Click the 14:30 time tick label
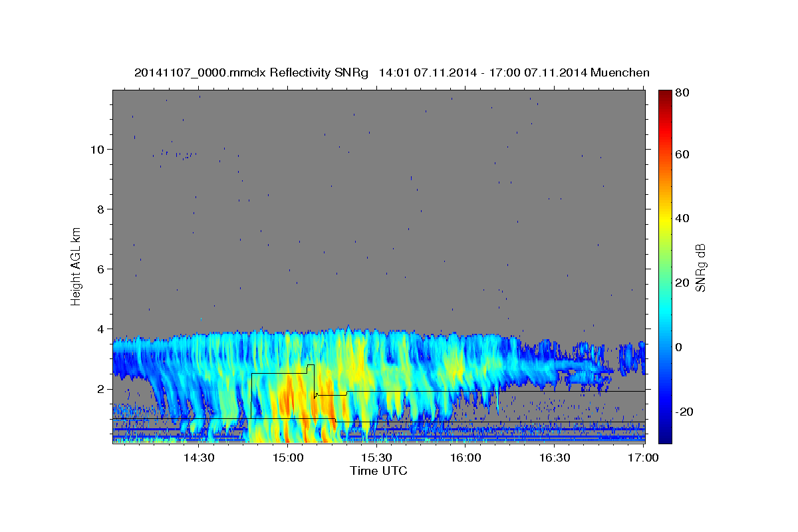The image size is (798, 532). [198, 458]
